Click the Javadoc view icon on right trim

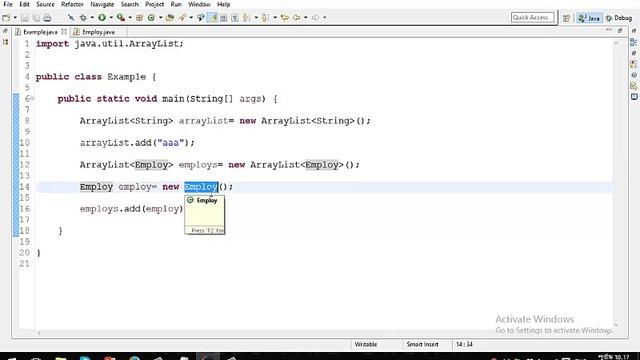634,75
